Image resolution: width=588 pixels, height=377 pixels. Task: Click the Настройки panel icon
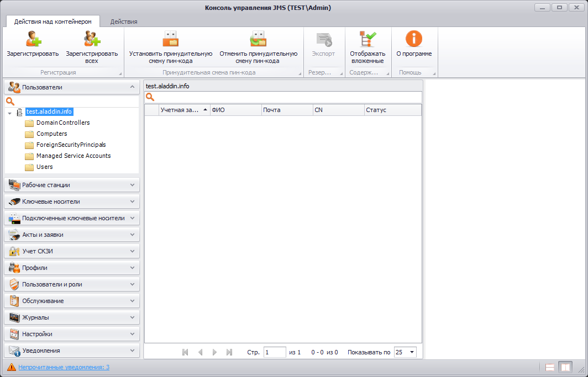coord(14,334)
